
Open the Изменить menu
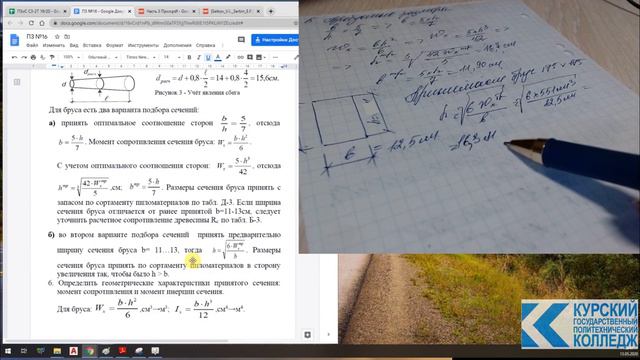53,45
